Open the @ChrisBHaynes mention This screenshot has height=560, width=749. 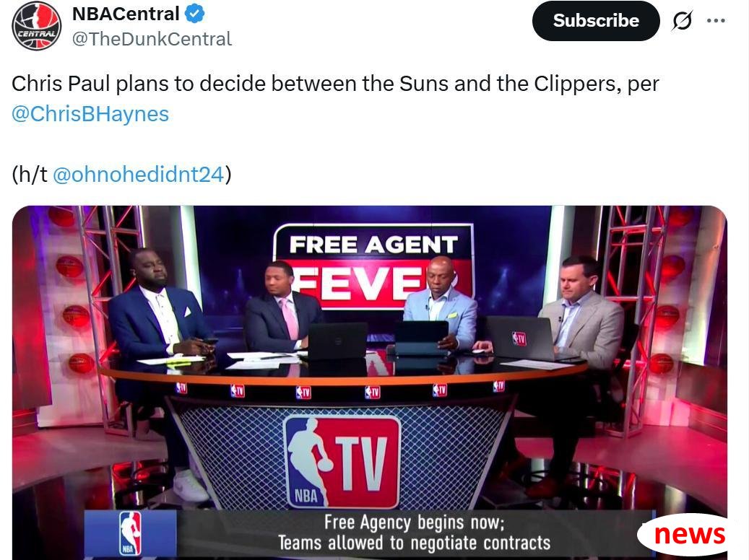(90, 114)
